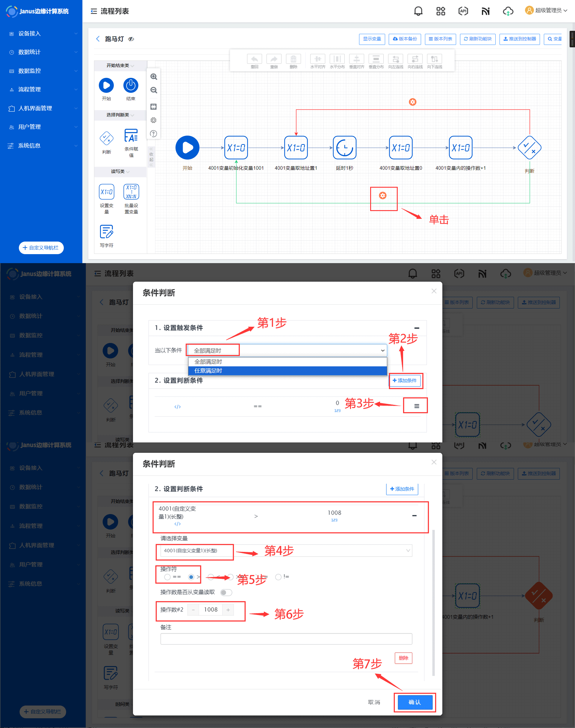
Task: Click the zoom out magnifier icon
Action: [x=154, y=90]
